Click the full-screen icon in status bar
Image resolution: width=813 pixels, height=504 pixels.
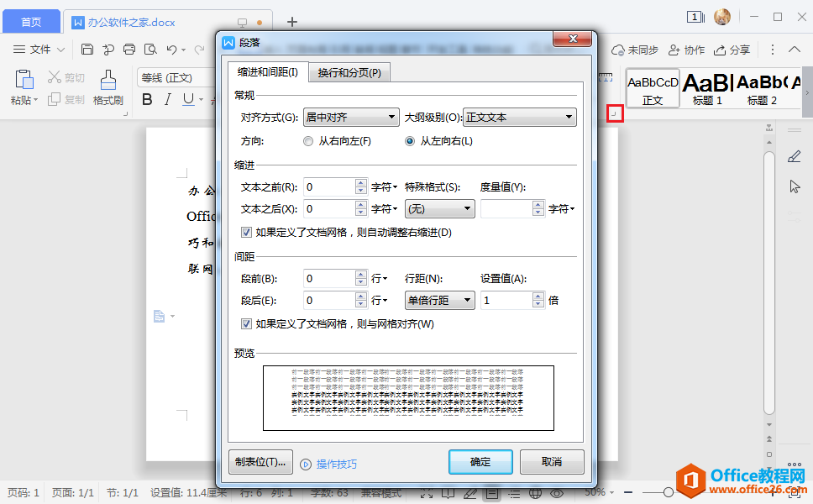pyautogui.click(x=427, y=493)
